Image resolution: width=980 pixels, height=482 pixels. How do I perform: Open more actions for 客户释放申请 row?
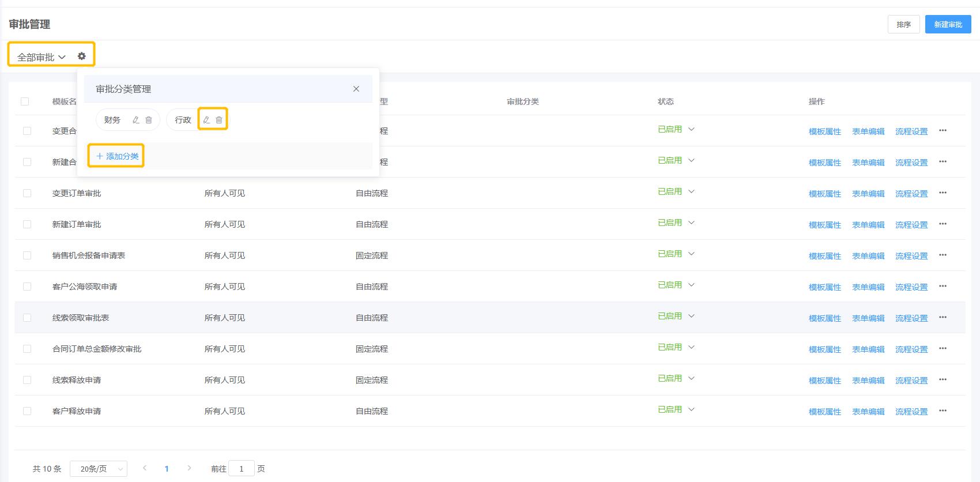pos(943,411)
